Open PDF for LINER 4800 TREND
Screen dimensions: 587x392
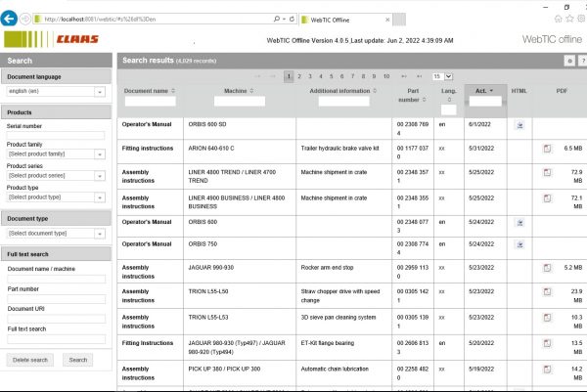(x=547, y=173)
